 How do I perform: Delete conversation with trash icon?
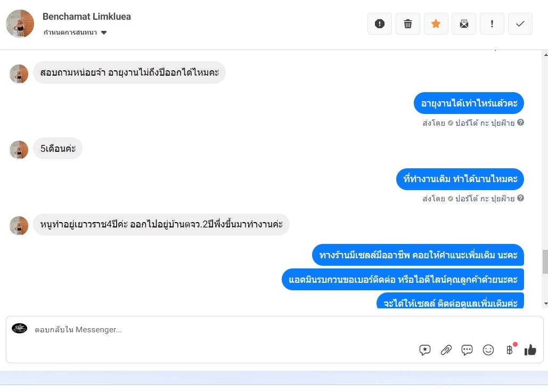pos(407,24)
